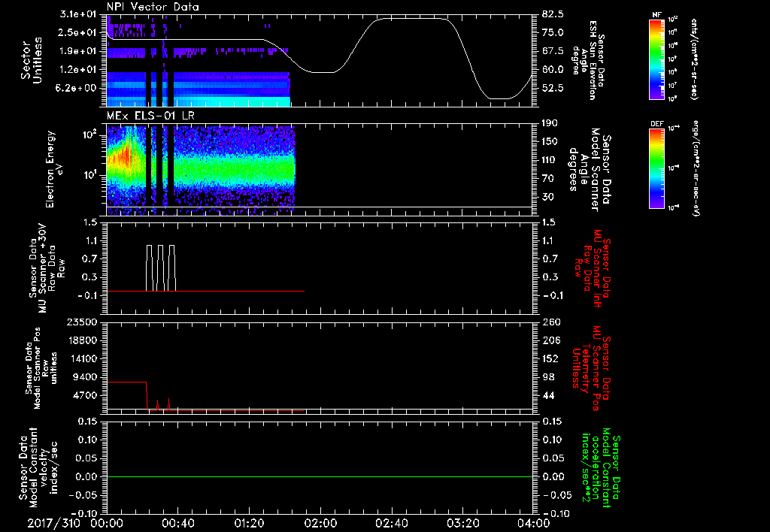The height and width of the screenshot is (532, 770).
Task: Click the "9400" scanner position tick value
Action: tap(86, 377)
